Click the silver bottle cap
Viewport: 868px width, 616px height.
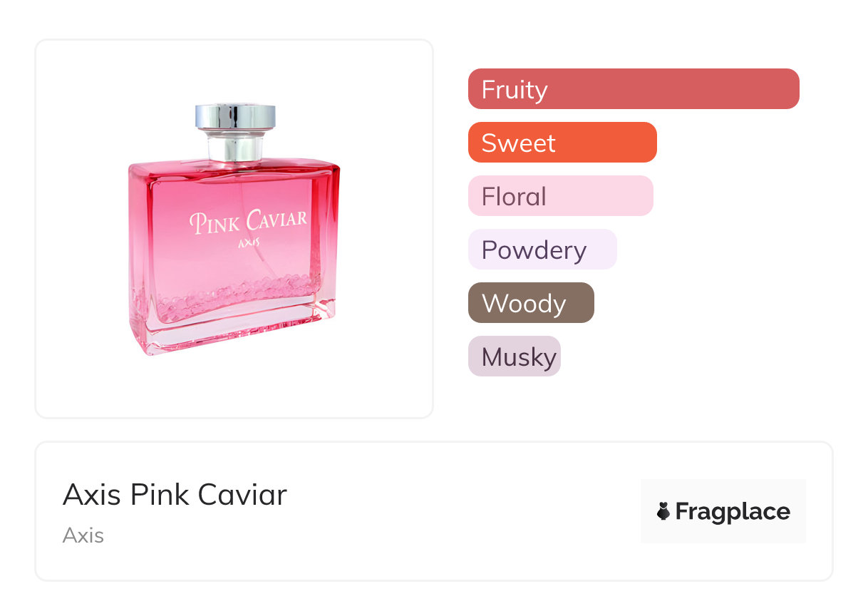point(235,116)
